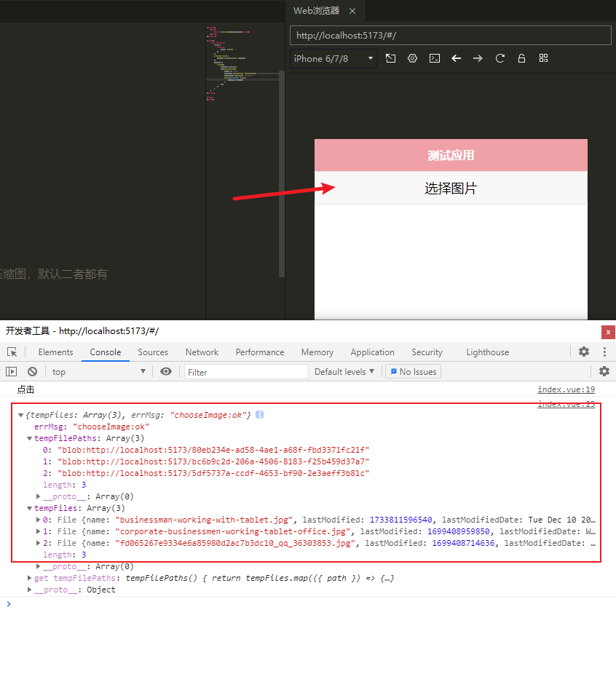Open console settings gear on filter row
Image resolution: width=616 pixels, height=690 pixels.
[604, 371]
